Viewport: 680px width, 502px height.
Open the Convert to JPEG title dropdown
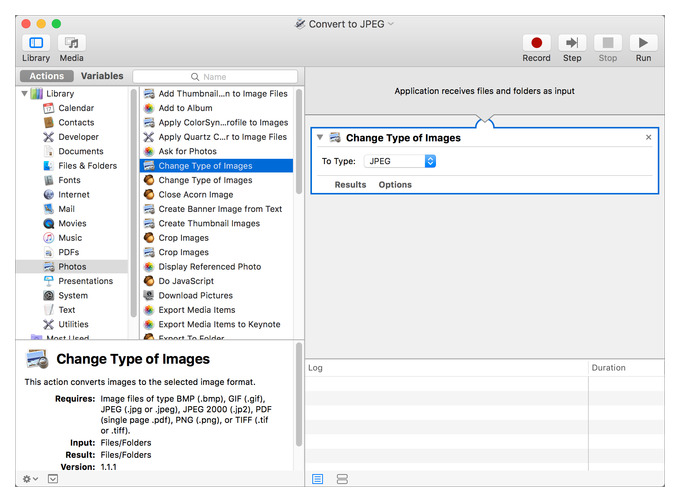(391, 24)
